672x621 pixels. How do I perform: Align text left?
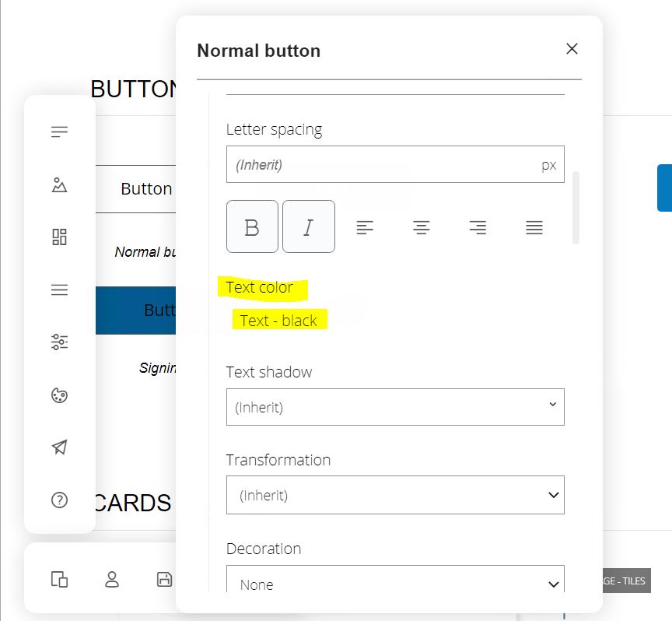pyautogui.click(x=365, y=227)
